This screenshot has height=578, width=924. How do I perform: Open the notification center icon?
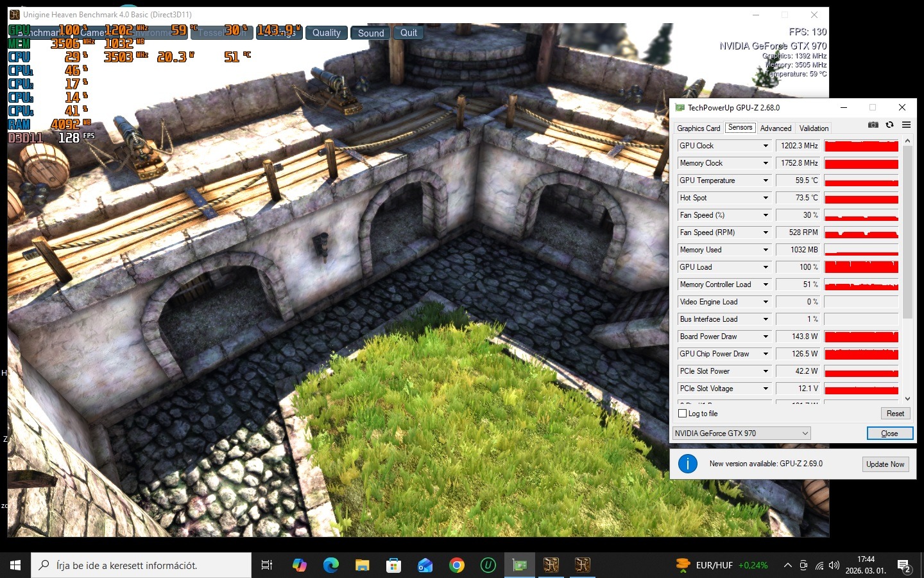point(905,566)
